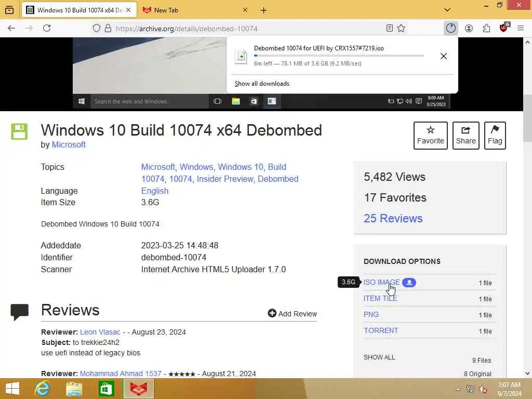Click the site padlock icon
The image size is (532, 399).
108,28
